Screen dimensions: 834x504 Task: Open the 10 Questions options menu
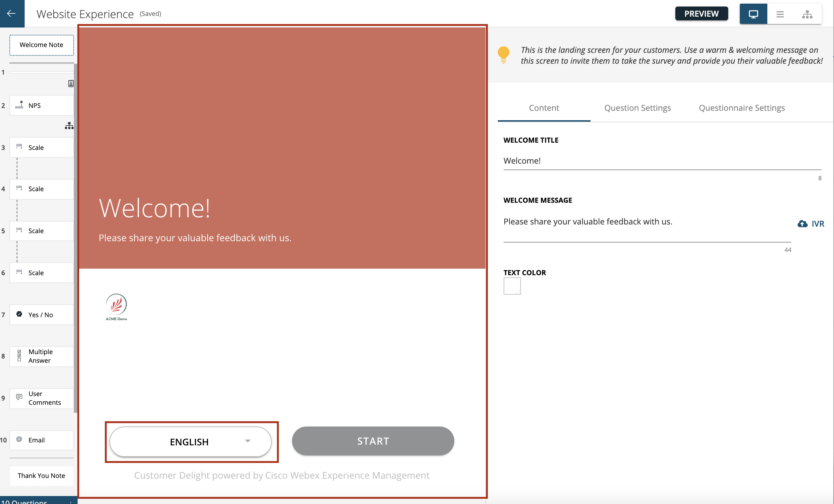[71, 502]
